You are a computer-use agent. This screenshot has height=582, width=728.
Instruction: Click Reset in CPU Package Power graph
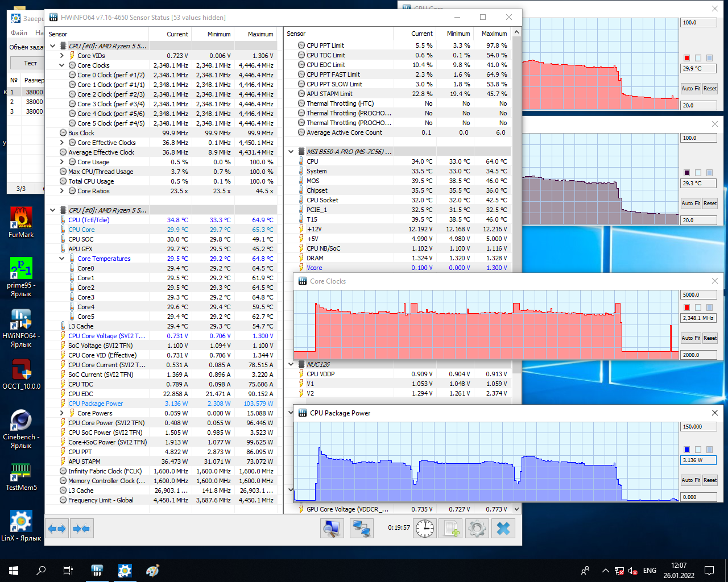click(710, 480)
